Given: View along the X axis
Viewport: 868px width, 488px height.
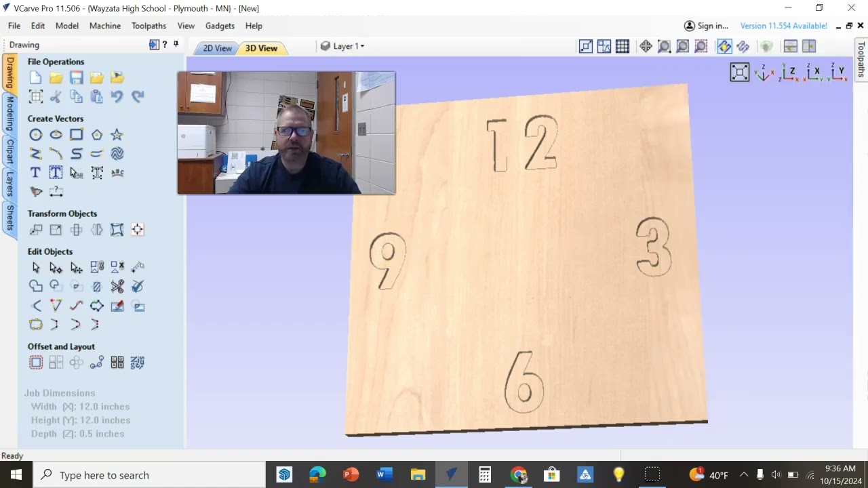Looking at the screenshot, I should coord(813,73).
